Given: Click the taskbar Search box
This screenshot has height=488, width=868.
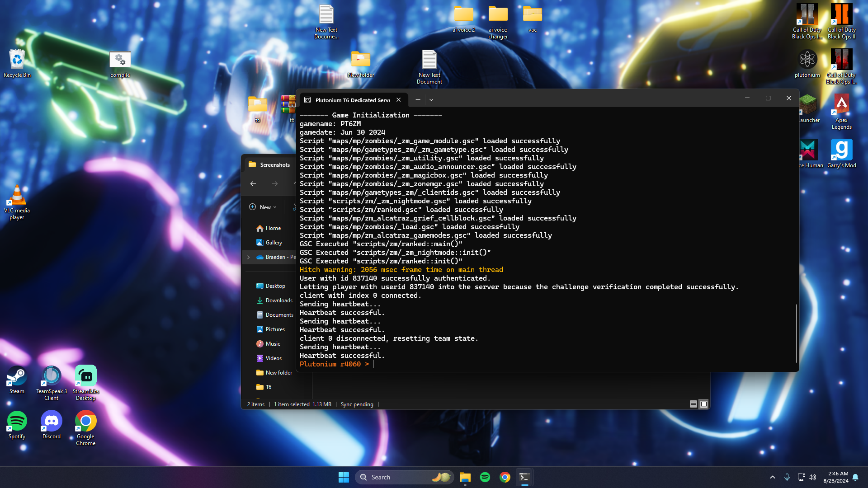Looking at the screenshot, I should coord(404,477).
